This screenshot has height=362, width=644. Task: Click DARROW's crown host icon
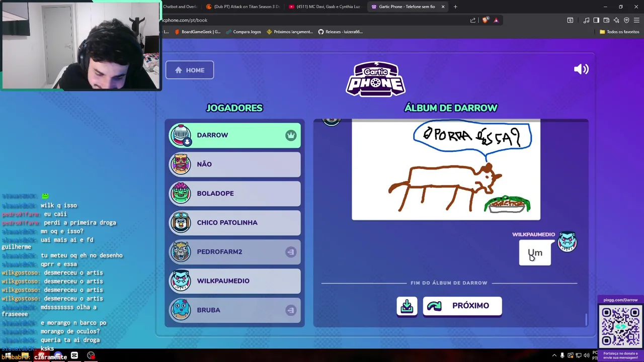(291, 135)
